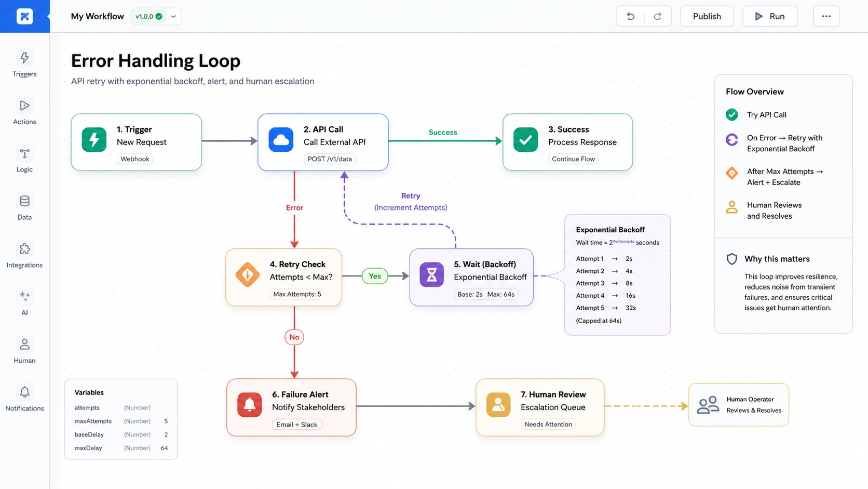Open the Notifications sidebar section
This screenshot has width=868, height=489.
pos(24,399)
